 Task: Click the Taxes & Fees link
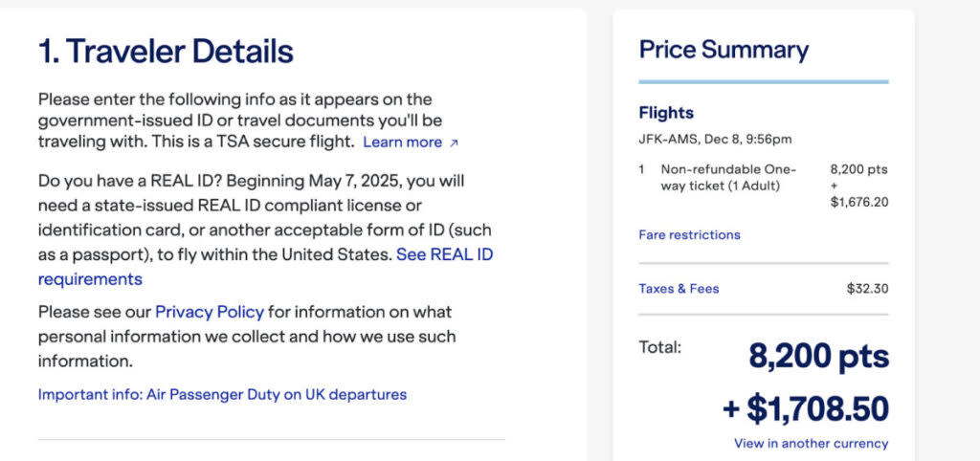679,289
